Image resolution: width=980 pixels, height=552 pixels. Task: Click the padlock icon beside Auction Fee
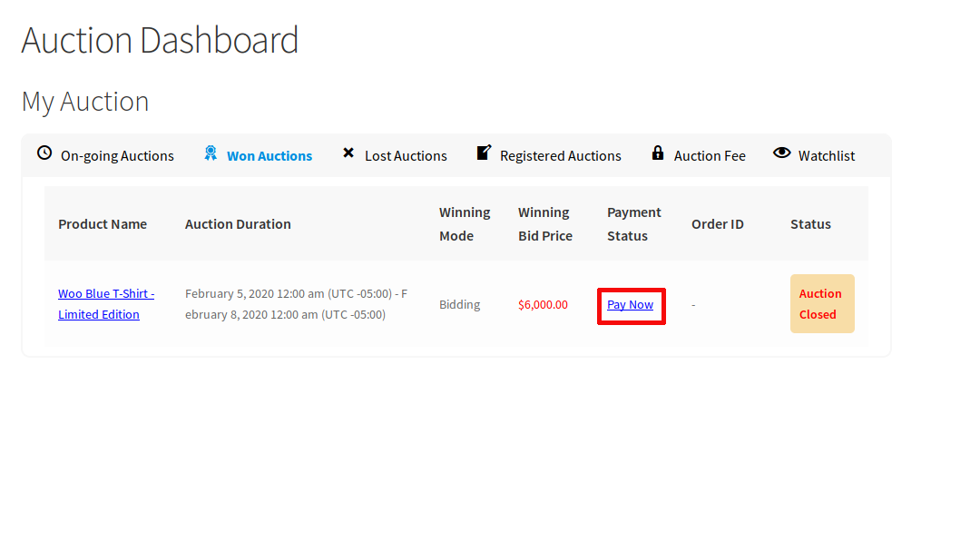658,153
